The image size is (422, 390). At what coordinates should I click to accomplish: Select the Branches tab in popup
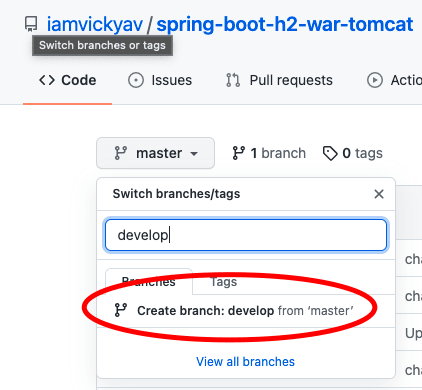149,282
